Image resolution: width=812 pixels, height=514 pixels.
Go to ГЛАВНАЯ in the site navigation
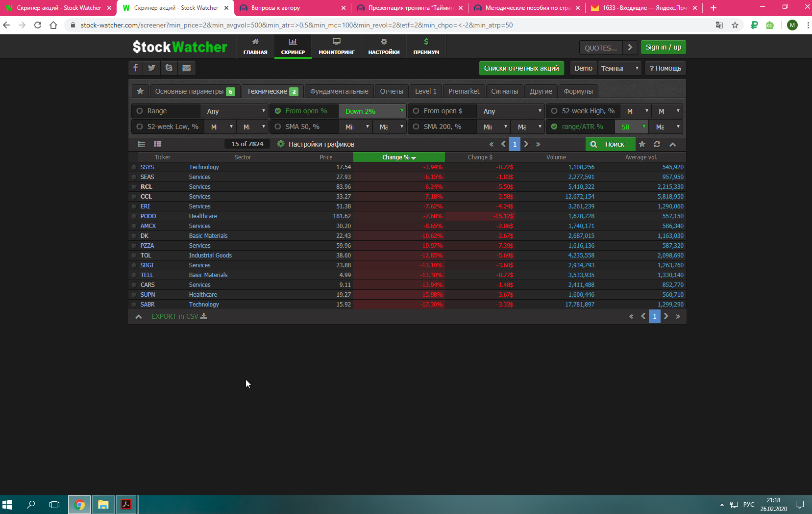255,47
